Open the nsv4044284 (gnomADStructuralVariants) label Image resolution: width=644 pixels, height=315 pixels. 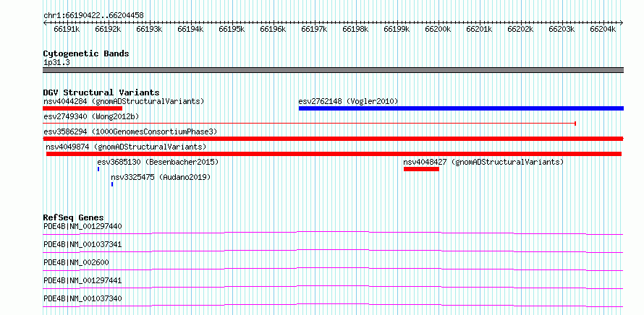tap(124, 101)
